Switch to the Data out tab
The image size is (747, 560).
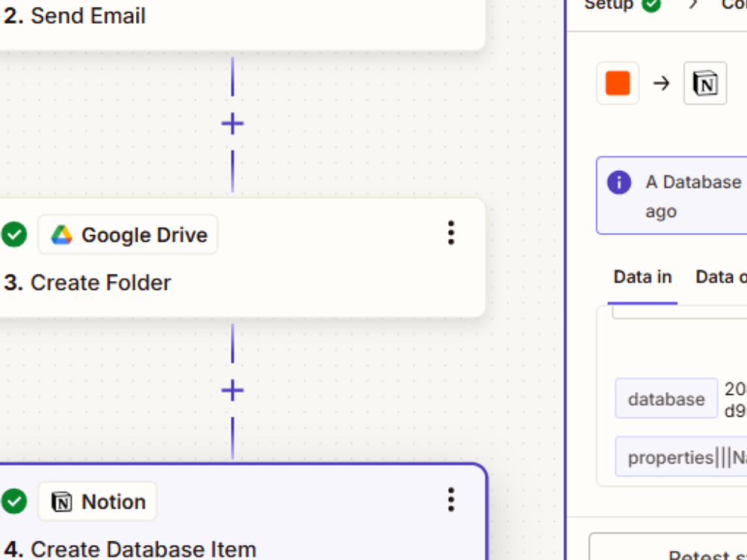721,277
